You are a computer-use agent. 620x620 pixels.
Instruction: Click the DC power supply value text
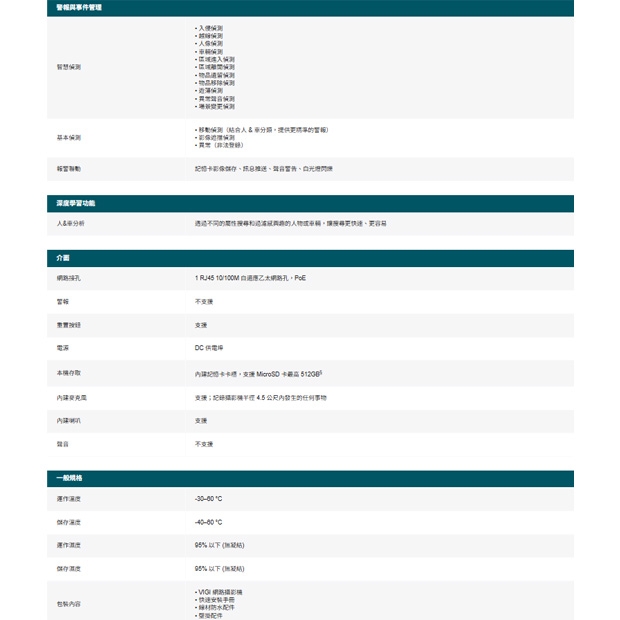click(210, 348)
